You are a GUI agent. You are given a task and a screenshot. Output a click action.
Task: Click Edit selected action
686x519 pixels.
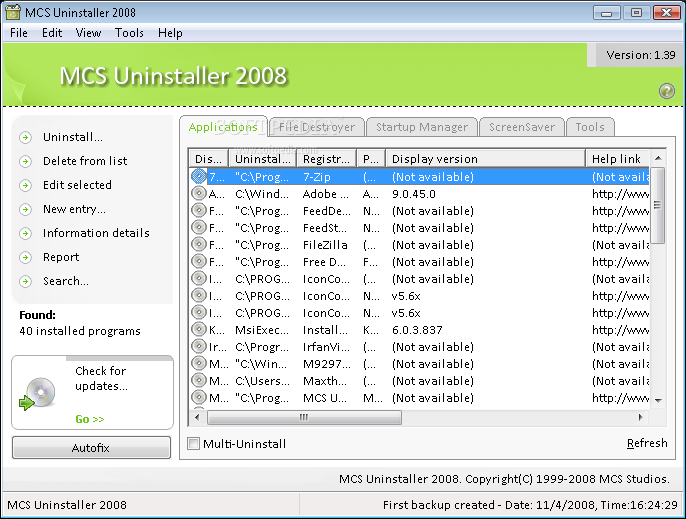pos(77,185)
